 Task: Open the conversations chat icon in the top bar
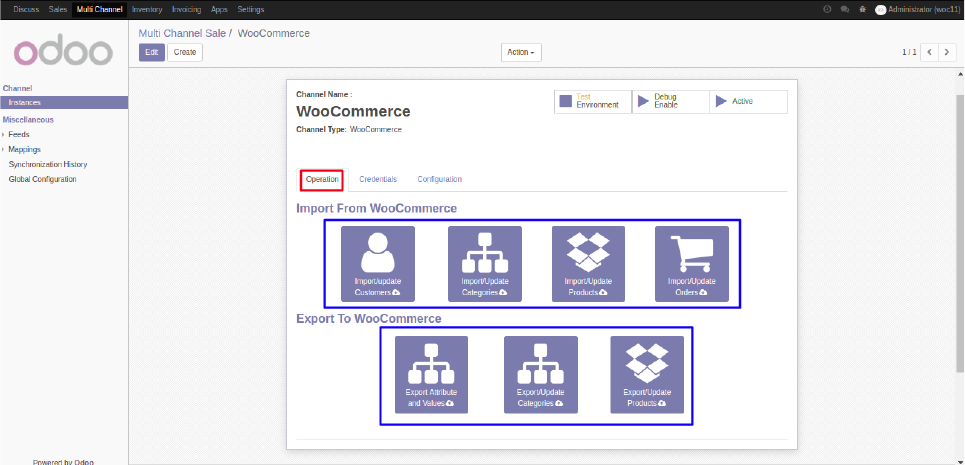pyautogui.click(x=845, y=9)
